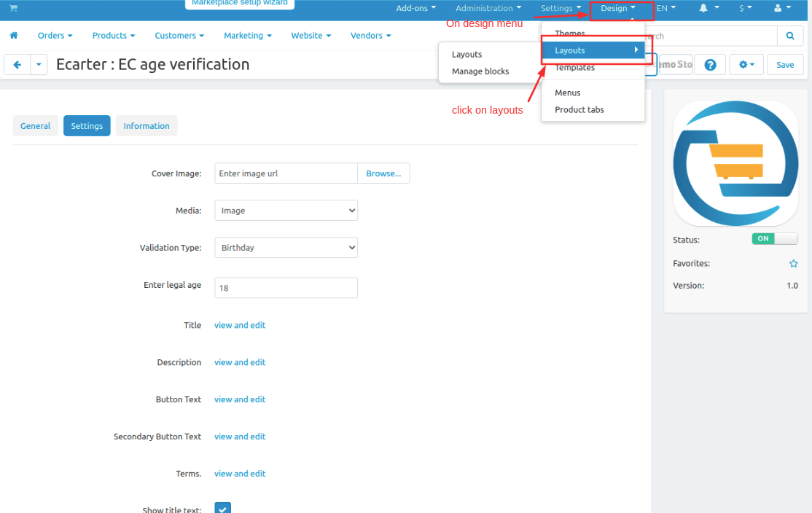The height and width of the screenshot is (513, 812).
Task: Toggle the add-on Status switch
Action: (x=774, y=239)
